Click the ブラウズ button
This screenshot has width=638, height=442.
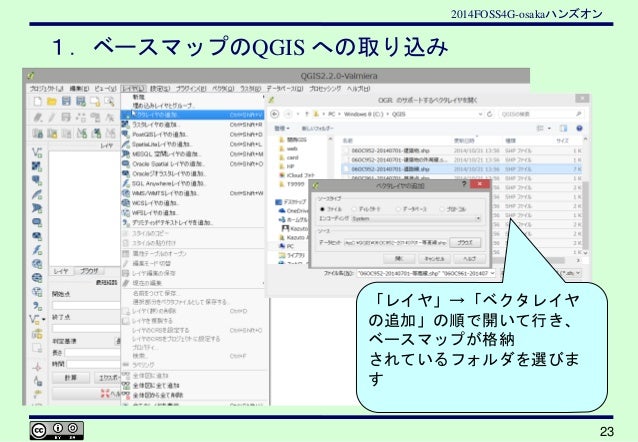click(x=465, y=243)
